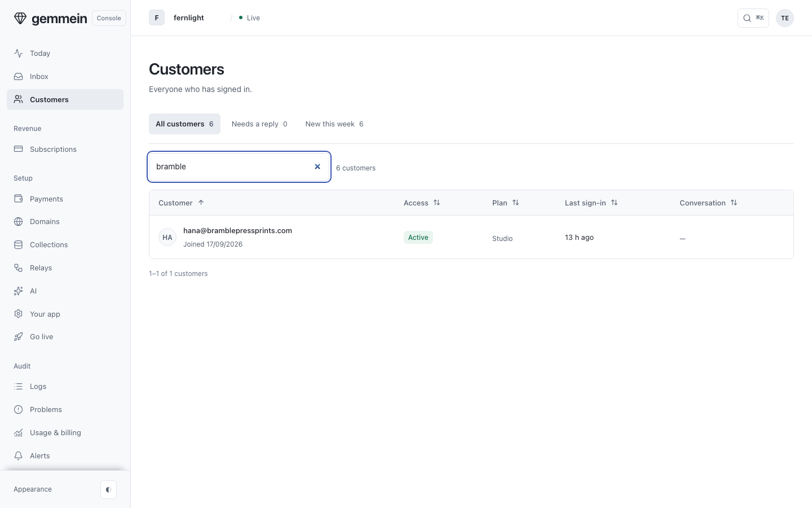
Task: Toggle the Appearance theme switch
Action: [x=108, y=489]
